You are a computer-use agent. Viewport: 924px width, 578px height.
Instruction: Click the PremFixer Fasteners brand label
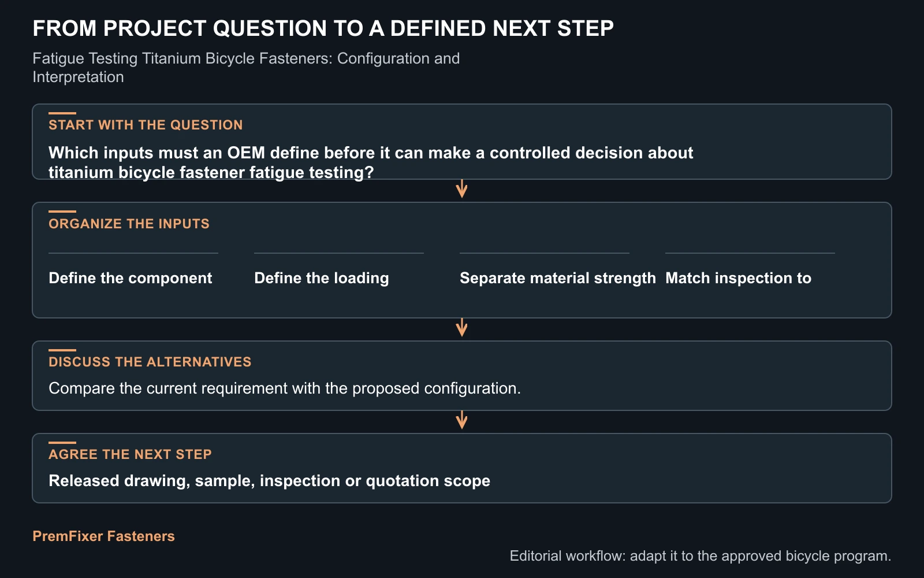point(103,536)
